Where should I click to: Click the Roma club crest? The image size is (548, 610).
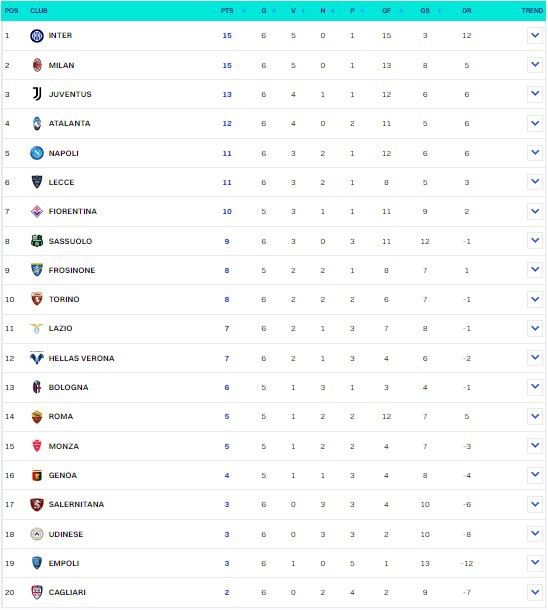tap(37, 417)
